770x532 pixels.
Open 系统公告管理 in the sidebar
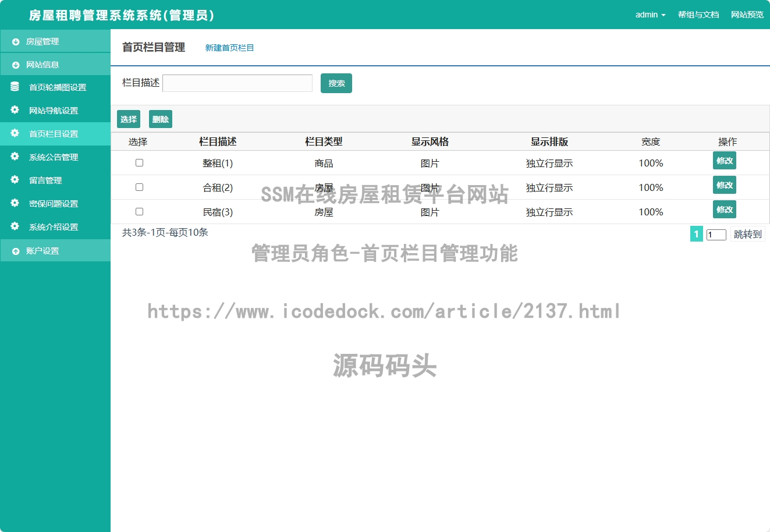55,157
